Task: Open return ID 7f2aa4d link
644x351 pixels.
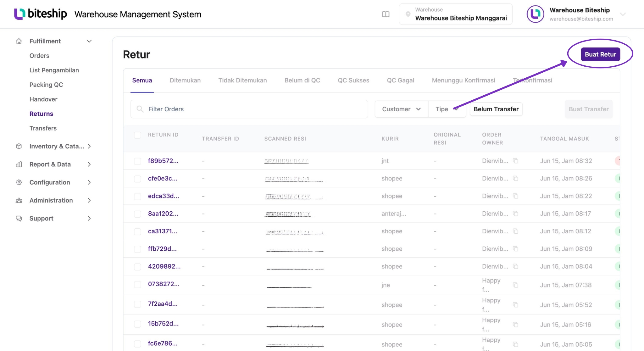Action: click(x=163, y=304)
